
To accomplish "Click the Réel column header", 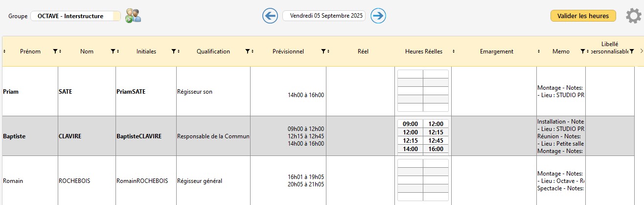I will coord(363,51).
